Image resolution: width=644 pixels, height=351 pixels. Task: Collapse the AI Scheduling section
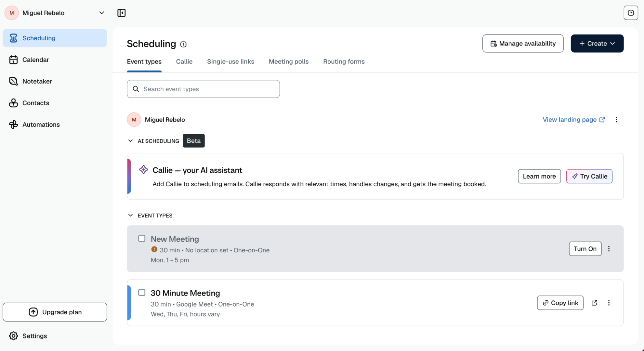[130, 141]
